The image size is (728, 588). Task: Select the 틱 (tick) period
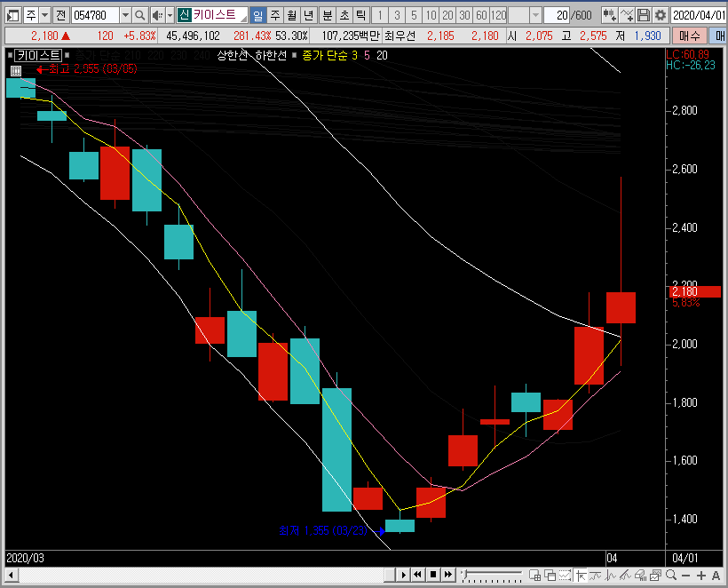click(x=360, y=15)
